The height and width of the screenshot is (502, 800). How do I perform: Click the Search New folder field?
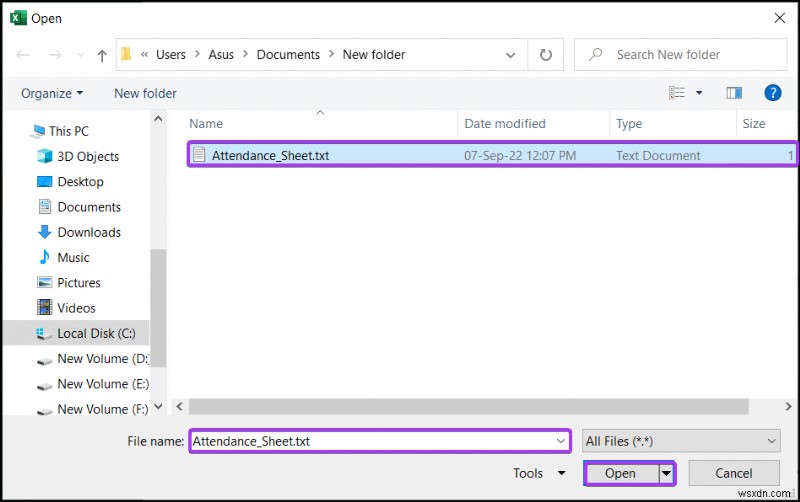681,55
